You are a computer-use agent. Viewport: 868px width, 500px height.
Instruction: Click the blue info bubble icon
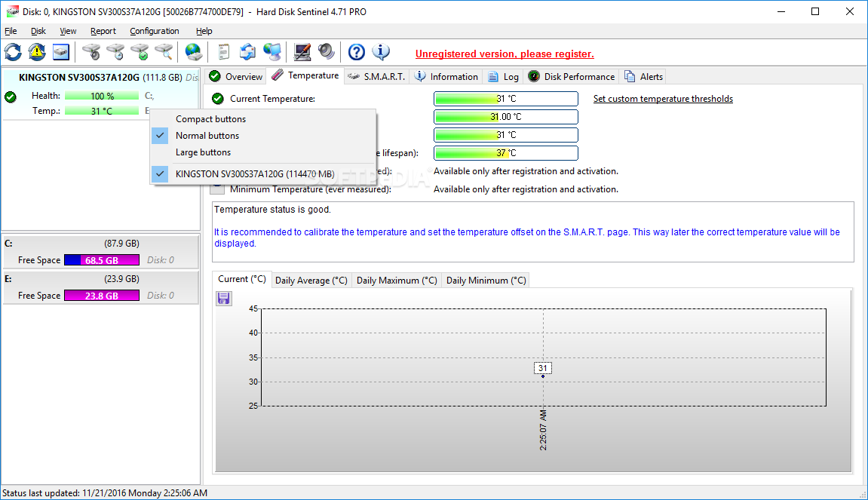380,53
